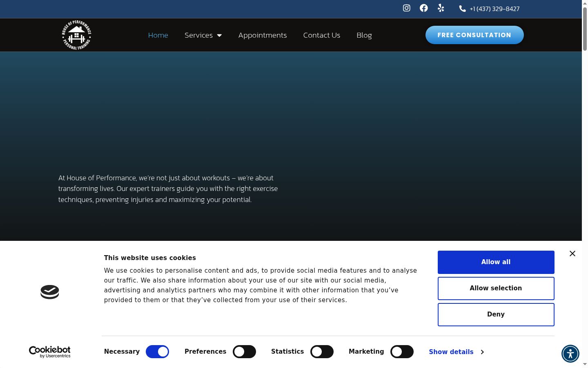Viewport: 588px width, 368px height.
Task: Click the Cookiebot cookie logo icon
Action: (50, 292)
